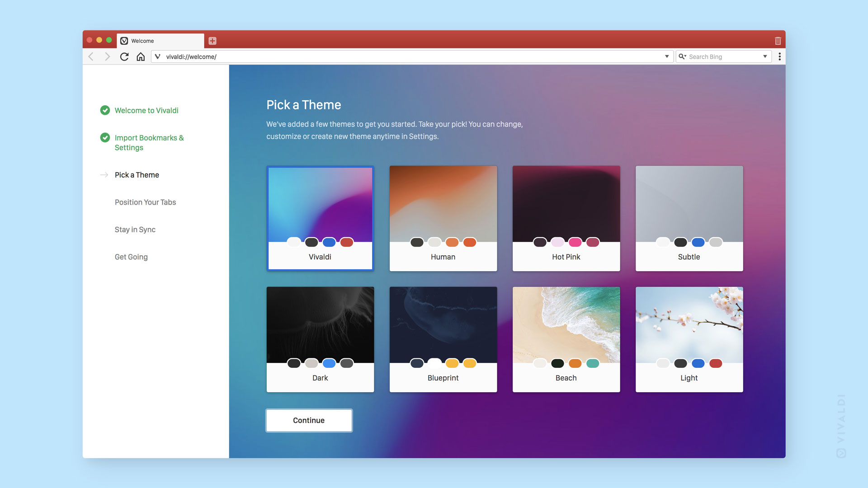Image resolution: width=868 pixels, height=488 pixels.
Task: Click the back navigation arrow
Action: 91,56
